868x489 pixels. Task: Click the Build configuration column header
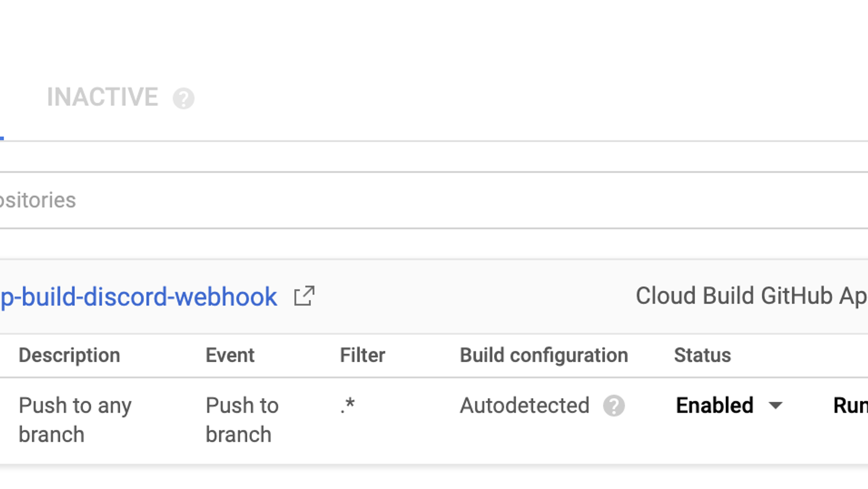click(544, 355)
